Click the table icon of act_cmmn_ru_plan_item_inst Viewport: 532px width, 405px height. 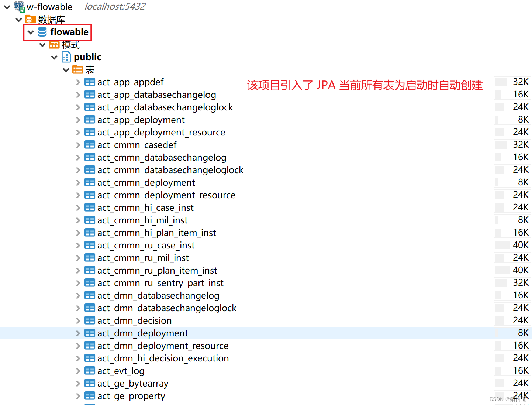pyautogui.click(x=90, y=270)
